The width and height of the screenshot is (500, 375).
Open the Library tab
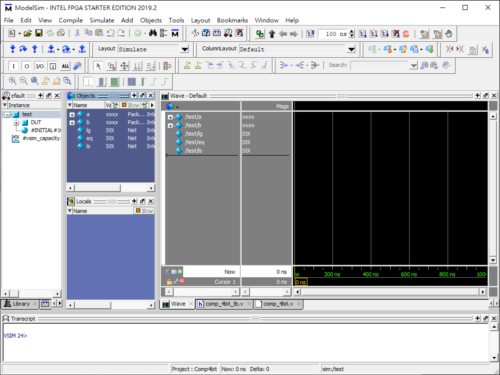tap(21, 304)
